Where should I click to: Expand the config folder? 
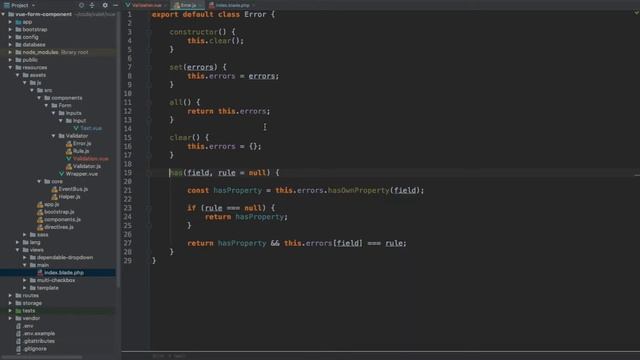click(10, 37)
